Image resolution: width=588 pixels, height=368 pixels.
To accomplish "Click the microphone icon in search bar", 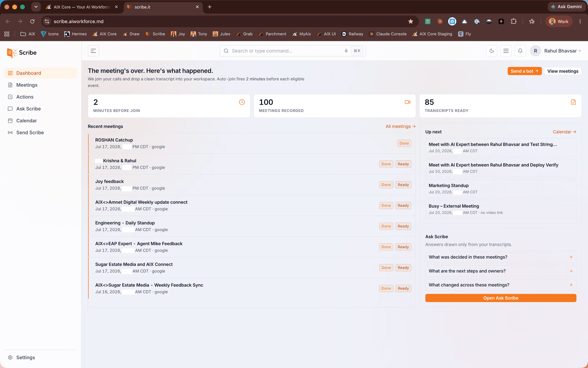I will click(346, 51).
